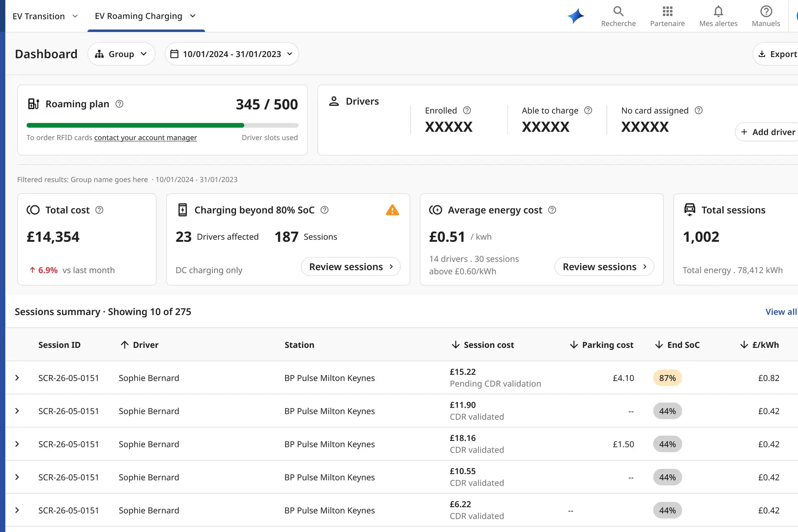Click Enrolled info help icon
The height and width of the screenshot is (532, 798).
click(467, 111)
